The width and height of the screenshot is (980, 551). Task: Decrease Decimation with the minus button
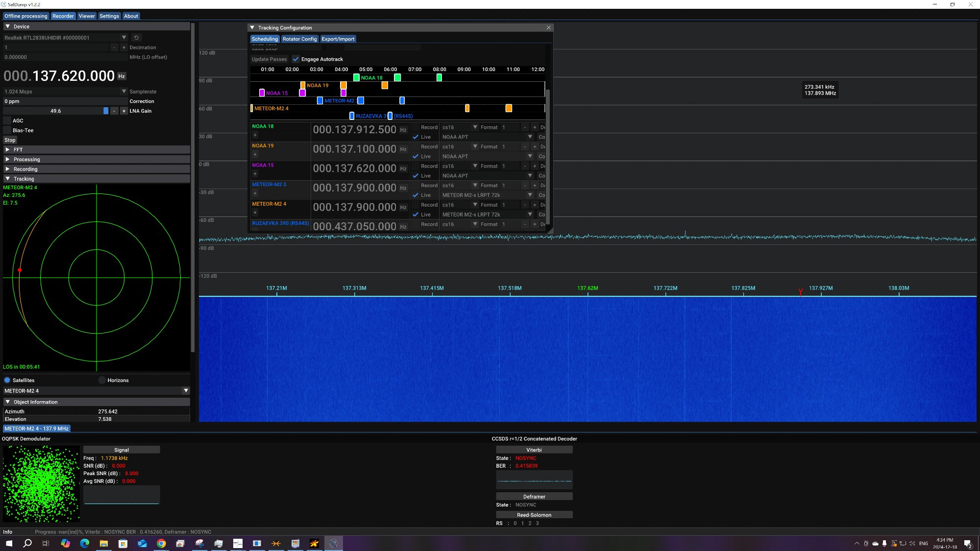[x=114, y=48]
